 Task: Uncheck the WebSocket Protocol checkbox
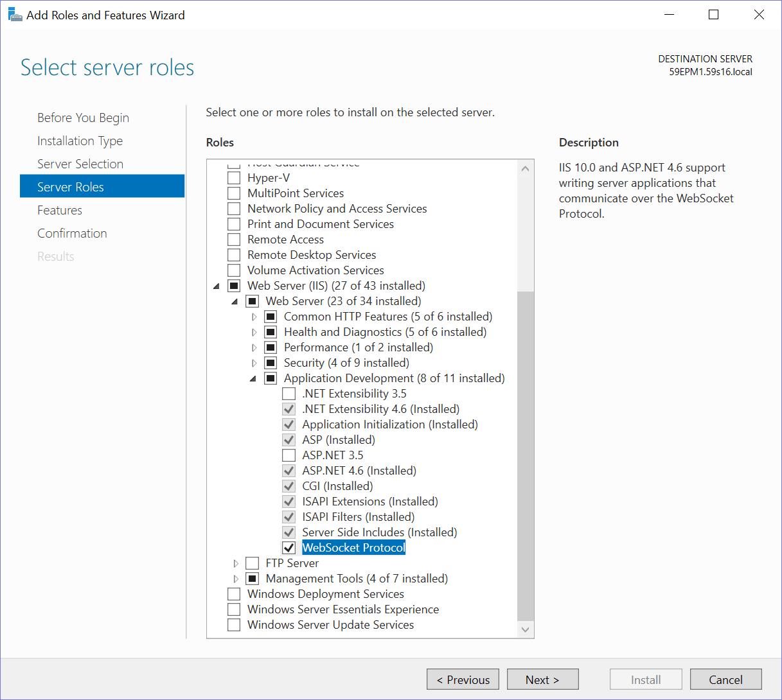click(x=289, y=548)
